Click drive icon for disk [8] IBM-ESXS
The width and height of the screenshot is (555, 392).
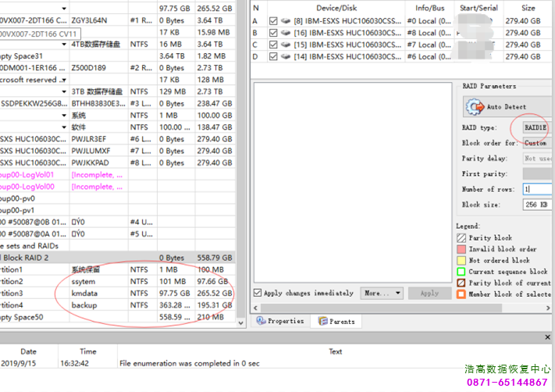(x=286, y=21)
